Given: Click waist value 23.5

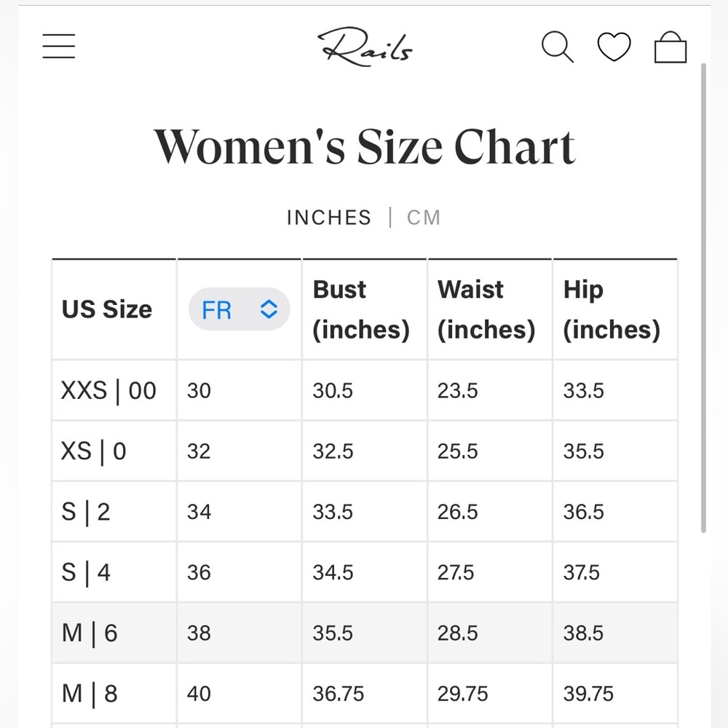Looking at the screenshot, I should (457, 391).
